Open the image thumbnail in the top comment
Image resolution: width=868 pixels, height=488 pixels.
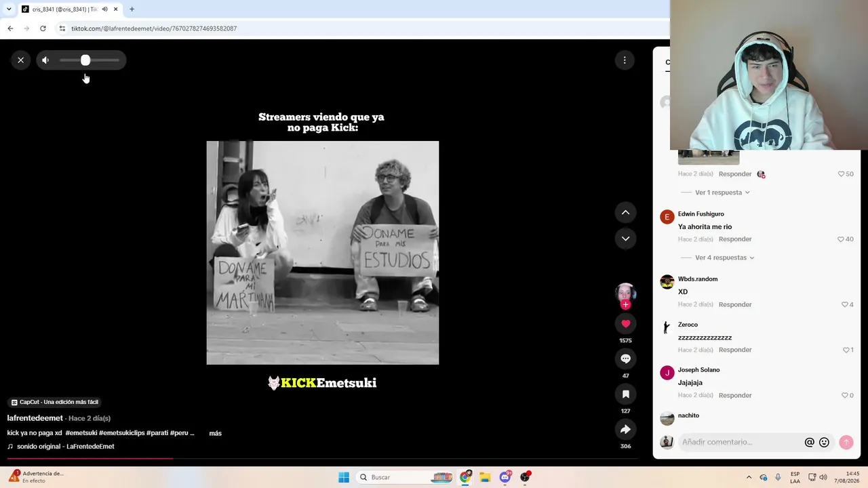point(709,157)
